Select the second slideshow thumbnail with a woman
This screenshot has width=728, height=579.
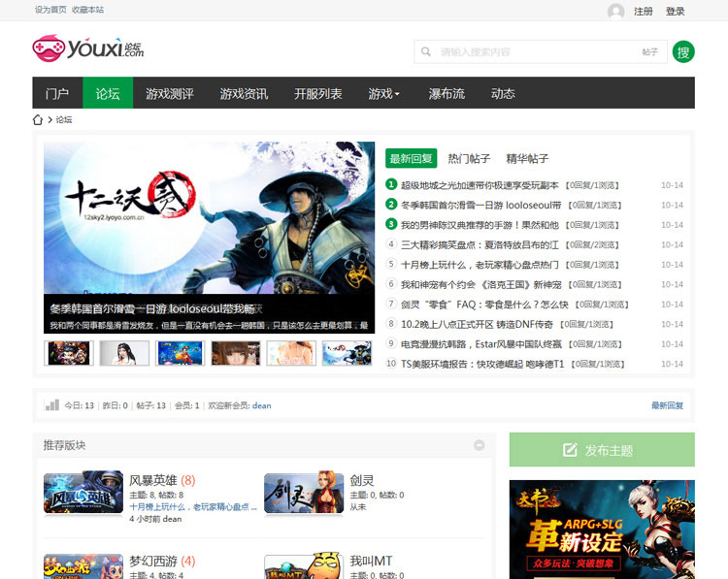[x=124, y=353]
